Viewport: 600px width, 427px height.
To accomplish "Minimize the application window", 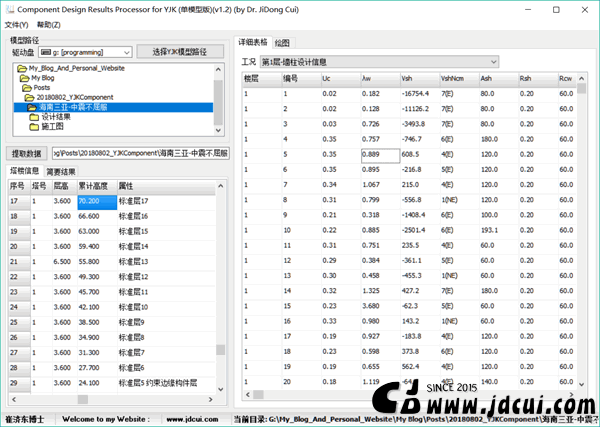I will (x=528, y=10).
